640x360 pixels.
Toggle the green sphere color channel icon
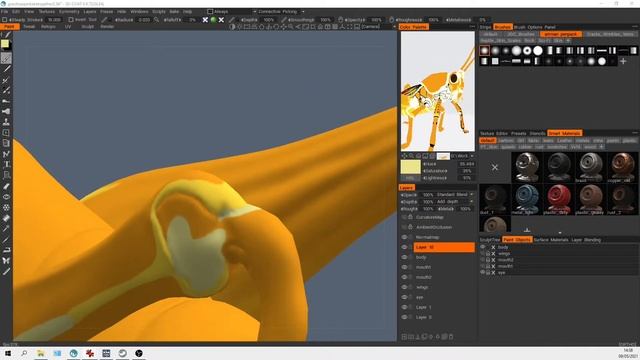(213, 20)
